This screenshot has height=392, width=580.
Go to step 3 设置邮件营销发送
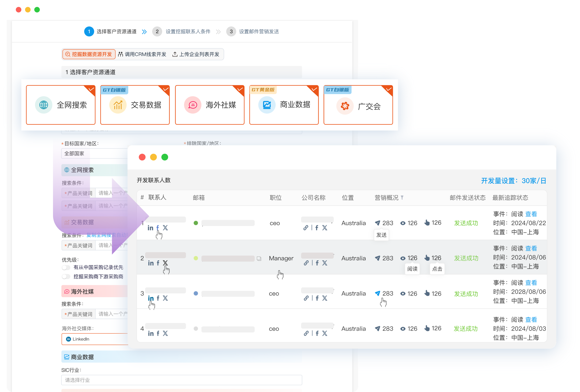(252, 32)
